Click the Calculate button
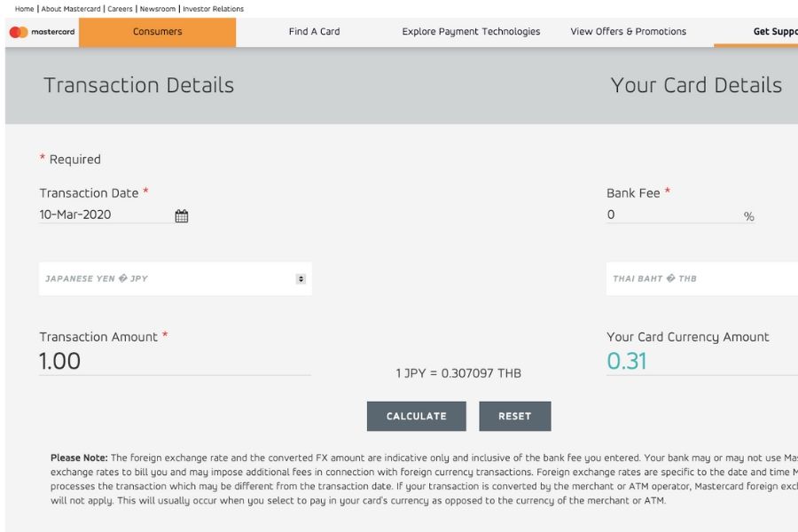Image resolution: width=798 pixels, height=532 pixels. (417, 416)
